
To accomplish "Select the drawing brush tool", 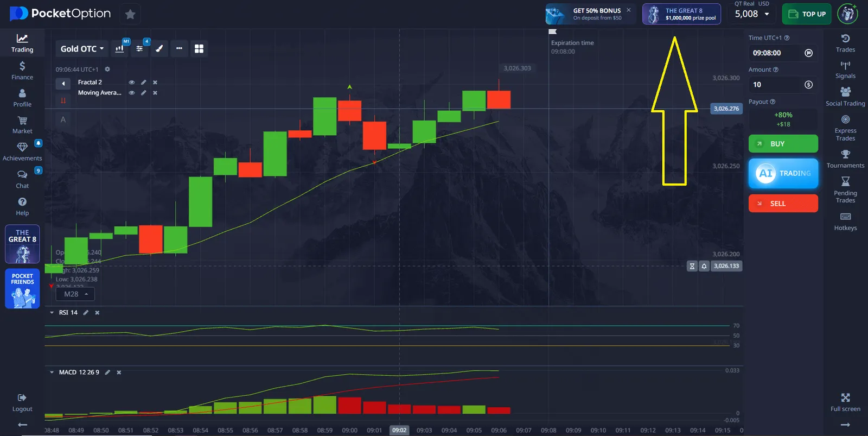I will pyautogui.click(x=159, y=49).
